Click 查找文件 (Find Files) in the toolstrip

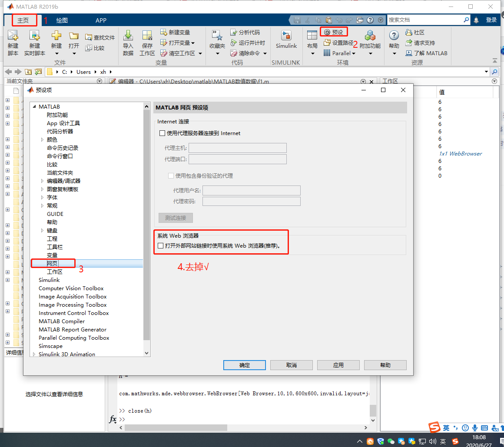pos(100,38)
